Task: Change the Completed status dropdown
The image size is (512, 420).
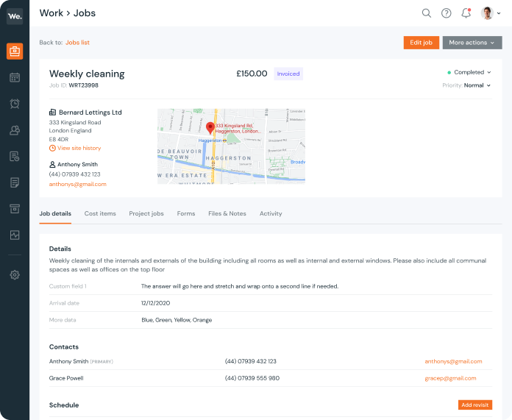Action: [469, 72]
